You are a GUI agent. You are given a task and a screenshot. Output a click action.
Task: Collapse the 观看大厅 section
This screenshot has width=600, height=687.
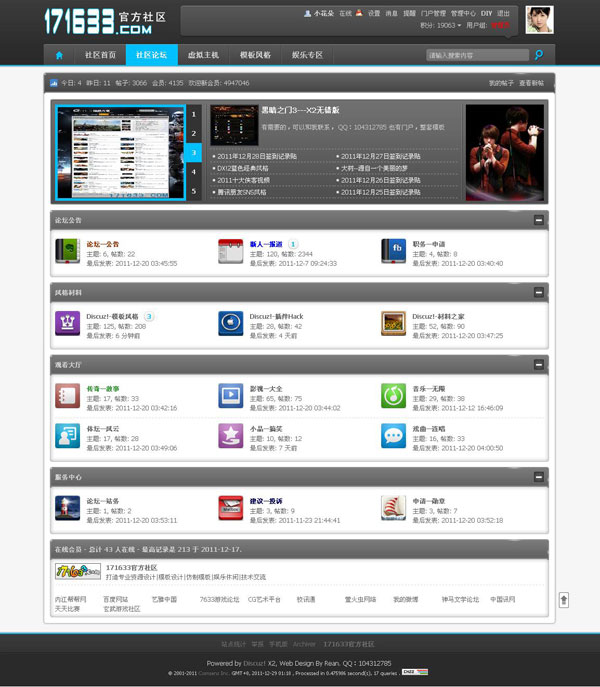(x=539, y=365)
